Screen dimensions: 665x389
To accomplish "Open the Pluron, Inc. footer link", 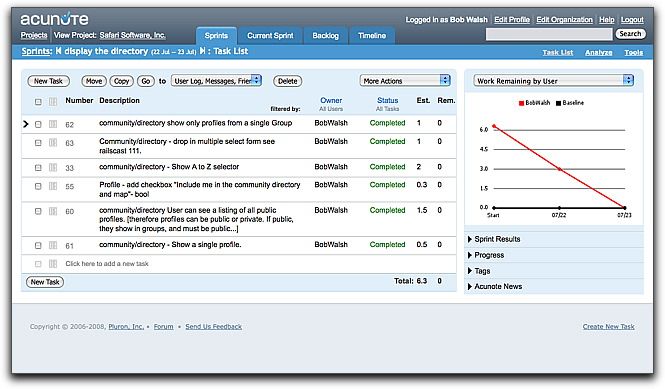I will pyautogui.click(x=126, y=327).
